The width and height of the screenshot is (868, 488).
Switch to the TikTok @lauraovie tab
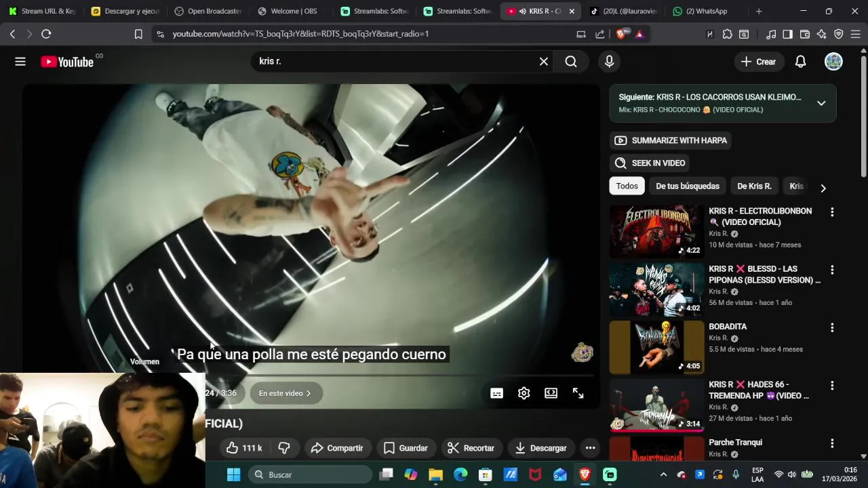click(623, 11)
